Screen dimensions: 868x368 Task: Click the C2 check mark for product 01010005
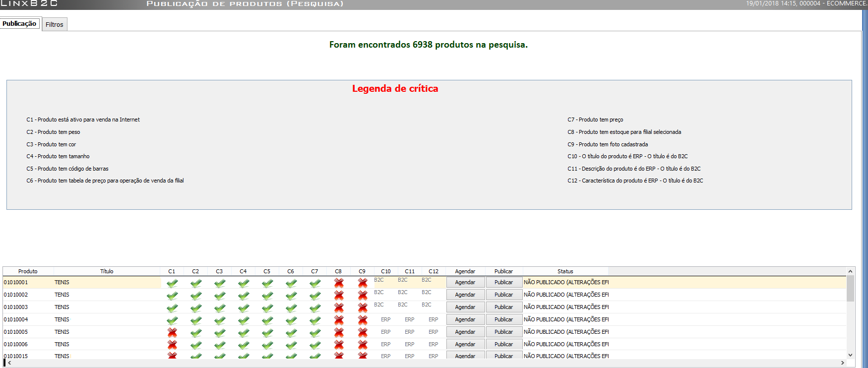click(x=196, y=333)
